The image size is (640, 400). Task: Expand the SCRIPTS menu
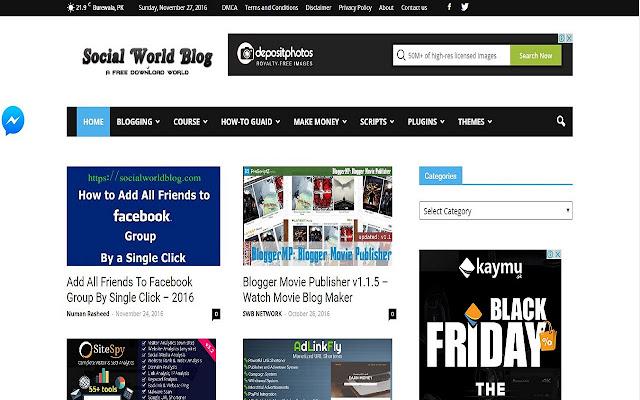[x=377, y=122]
